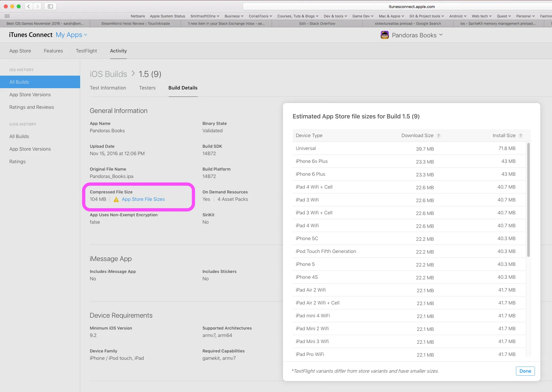Switch to the Testers sub-tab
The height and width of the screenshot is (392, 552).
[147, 88]
